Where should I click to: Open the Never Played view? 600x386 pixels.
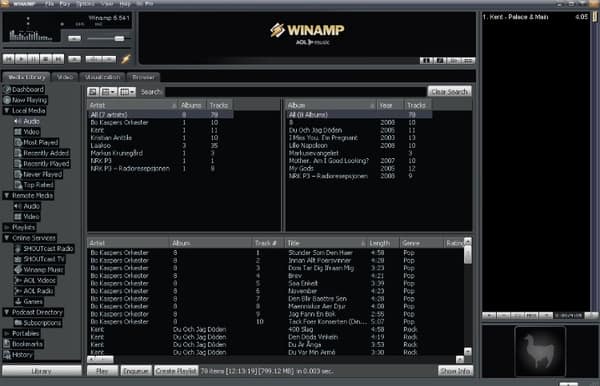click(x=38, y=174)
